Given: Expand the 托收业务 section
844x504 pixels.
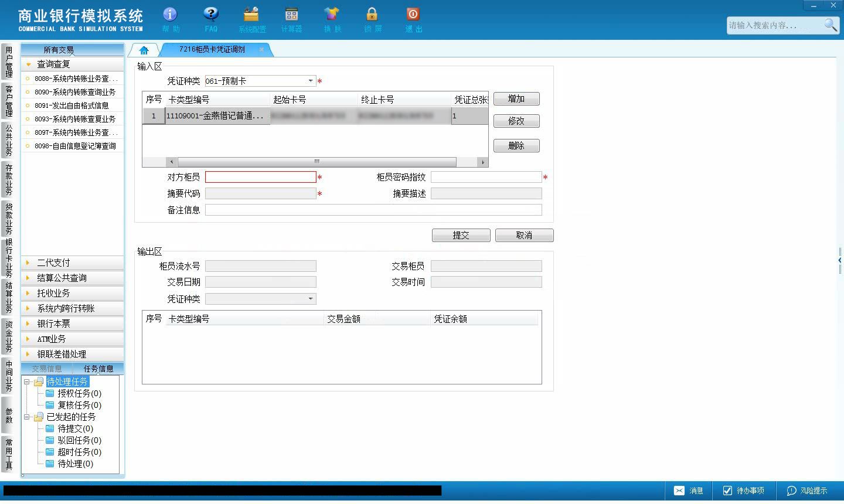Looking at the screenshot, I should 73,293.
